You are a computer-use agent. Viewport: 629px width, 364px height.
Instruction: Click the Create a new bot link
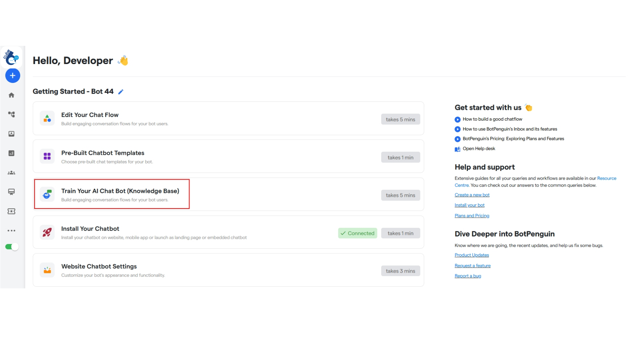[x=472, y=195]
